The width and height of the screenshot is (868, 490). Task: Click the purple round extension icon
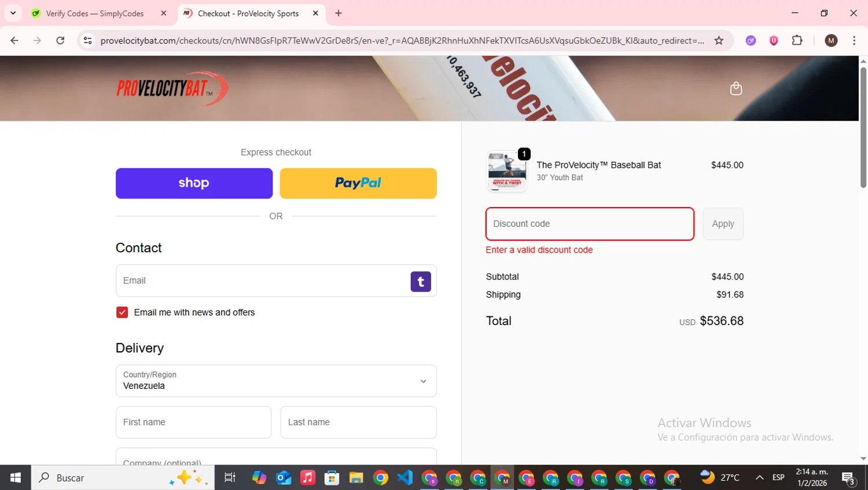(x=751, y=40)
